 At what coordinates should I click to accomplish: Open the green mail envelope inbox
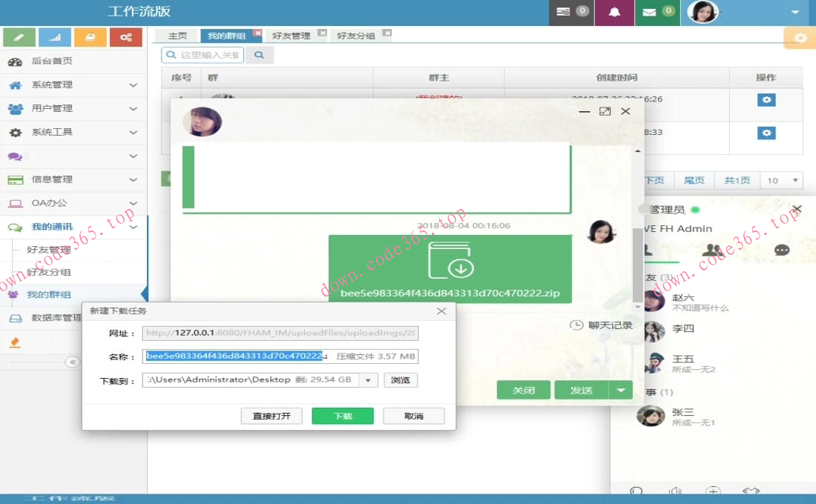[x=657, y=13]
